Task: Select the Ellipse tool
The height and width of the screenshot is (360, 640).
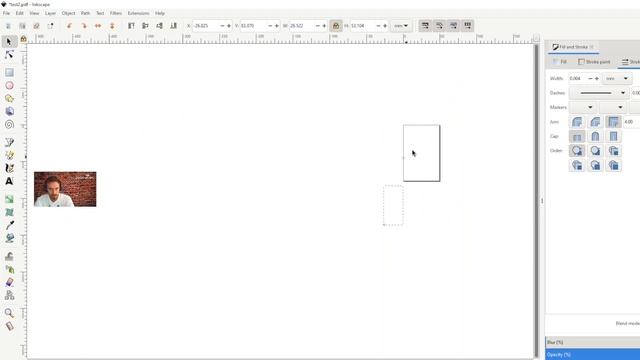Action: click(9, 85)
